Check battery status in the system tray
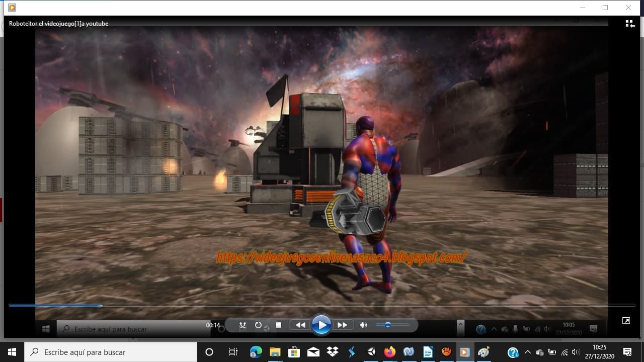 coord(552,352)
